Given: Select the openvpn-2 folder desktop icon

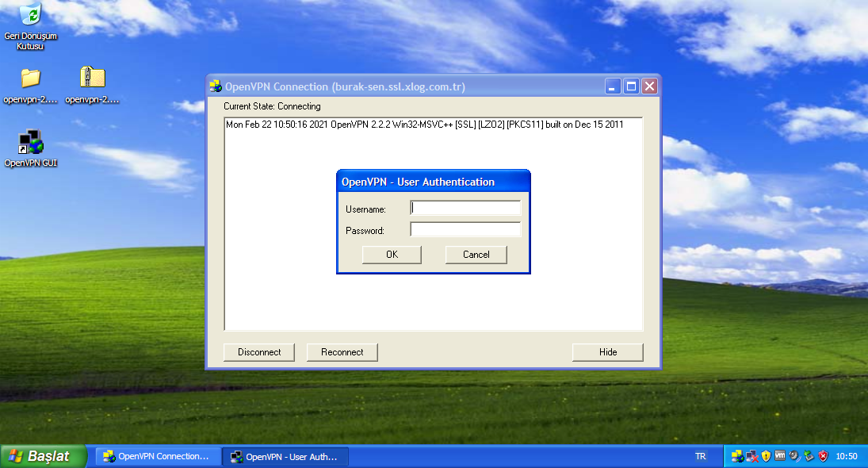Looking at the screenshot, I should coord(30,86).
